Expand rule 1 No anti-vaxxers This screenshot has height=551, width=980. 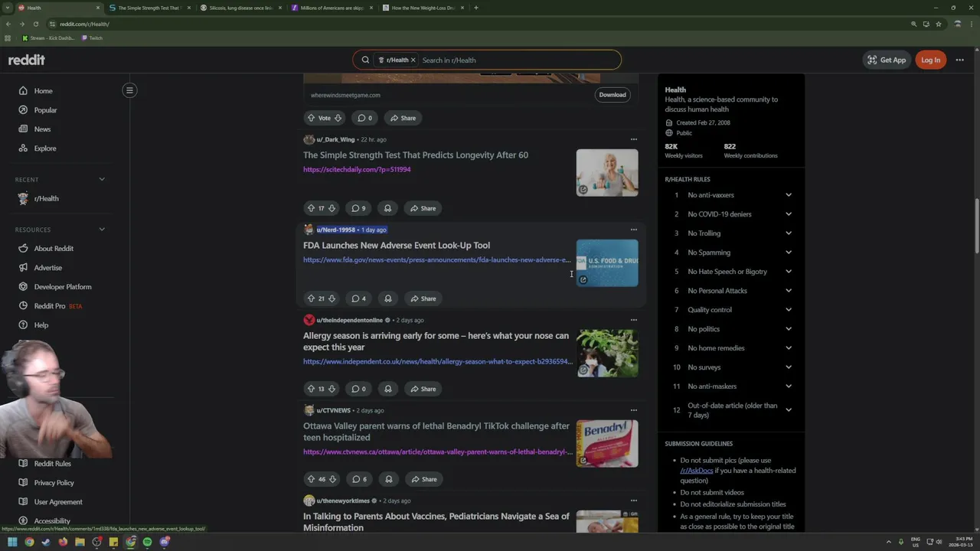point(789,195)
